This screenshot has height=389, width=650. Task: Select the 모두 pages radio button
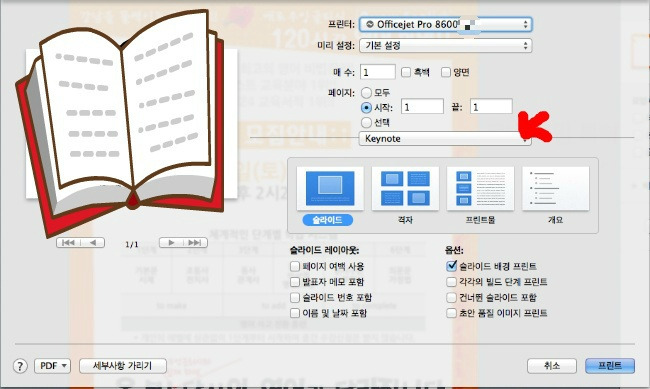point(366,92)
